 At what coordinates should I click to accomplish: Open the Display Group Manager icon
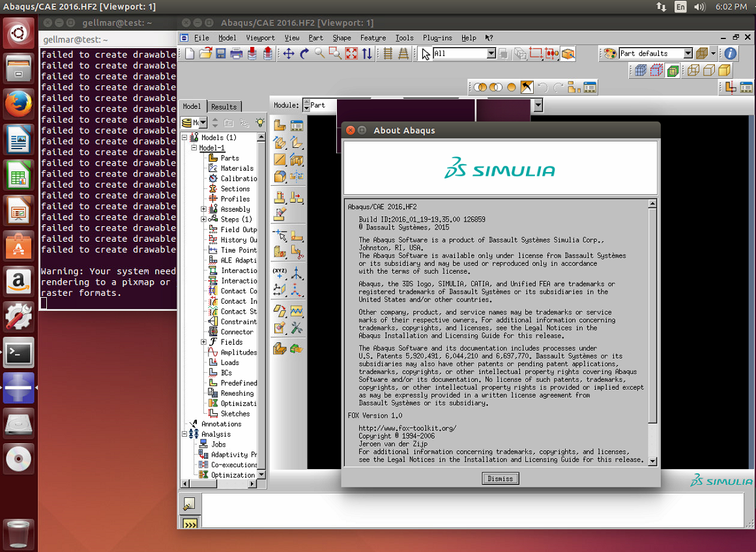590,87
